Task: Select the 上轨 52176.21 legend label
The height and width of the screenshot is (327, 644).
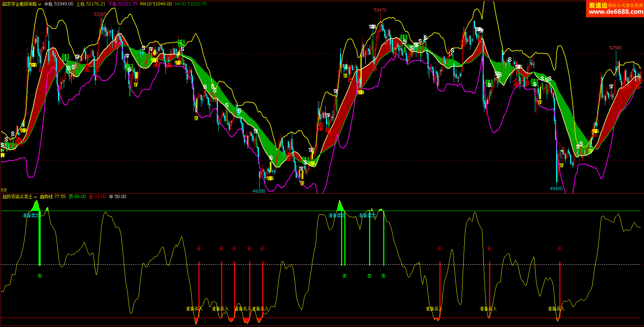Action: point(91,4)
